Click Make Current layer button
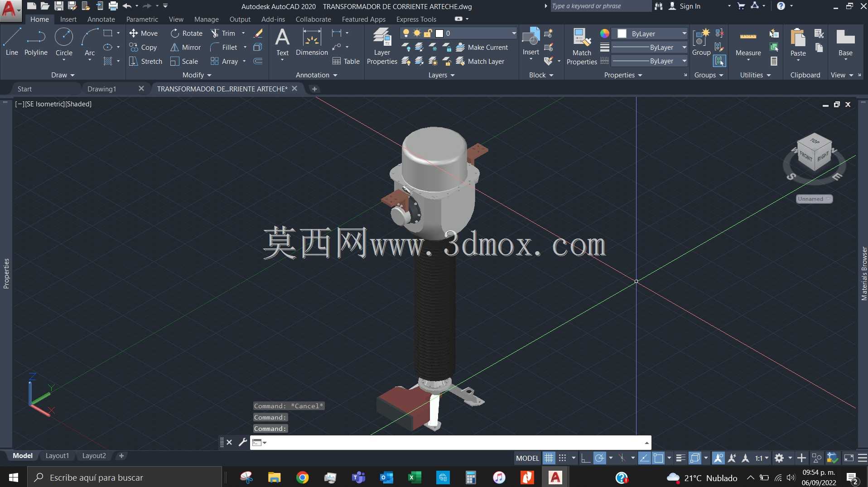 point(482,47)
